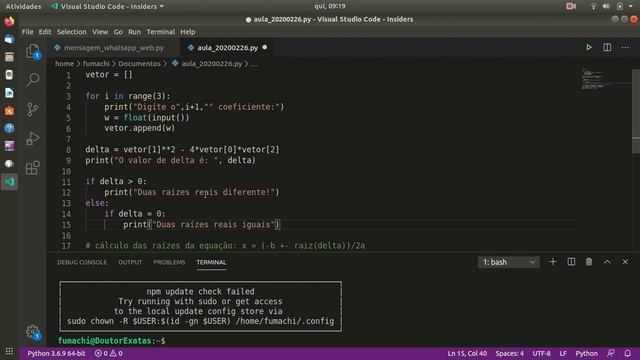The height and width of the screenshot is (360, 640).
Task: Open the terminal shell selector '1: bash' dropdown
Action: click(509, 262)
